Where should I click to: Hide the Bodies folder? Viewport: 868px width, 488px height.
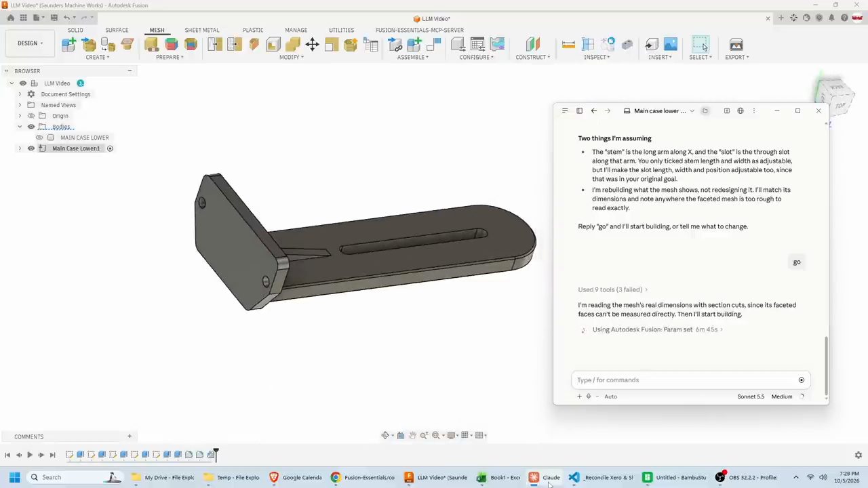coord(31,127)
